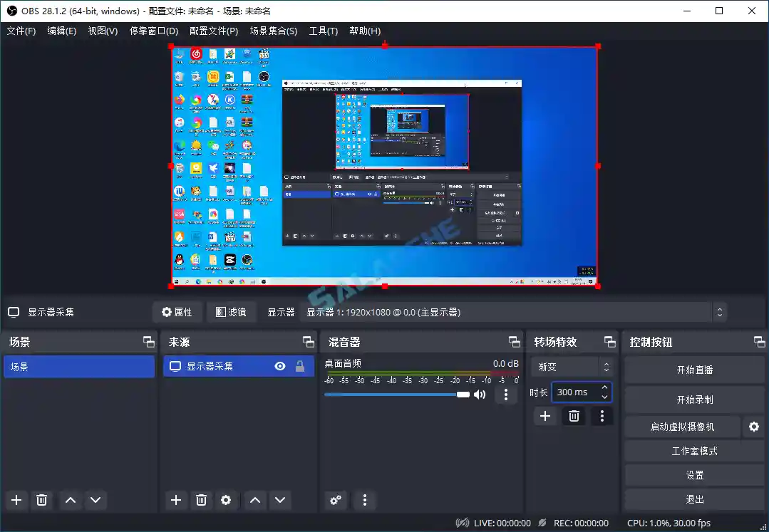Image resolution: width=769 pixels, height=532 pixels.
Task: Open advanced audio properties gear in mixer
Action: pyautogui.click(x=336, y=500)
